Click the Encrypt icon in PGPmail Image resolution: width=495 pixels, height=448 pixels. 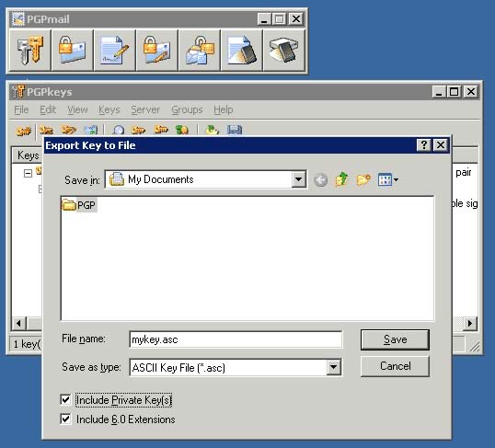tap(73, 51)
